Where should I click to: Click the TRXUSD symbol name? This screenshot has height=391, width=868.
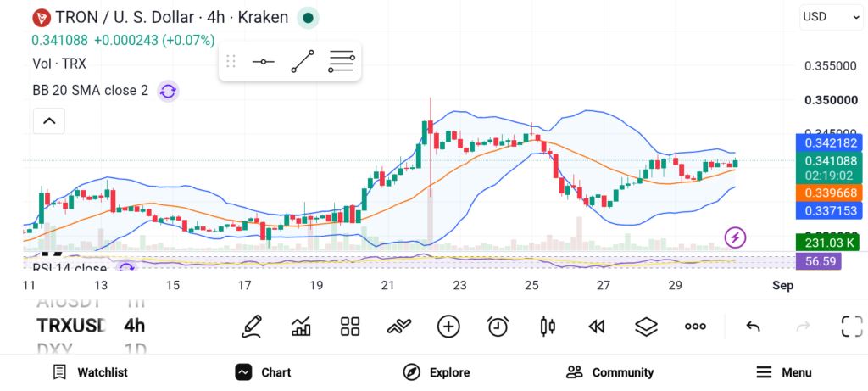[x=71, y=326]
